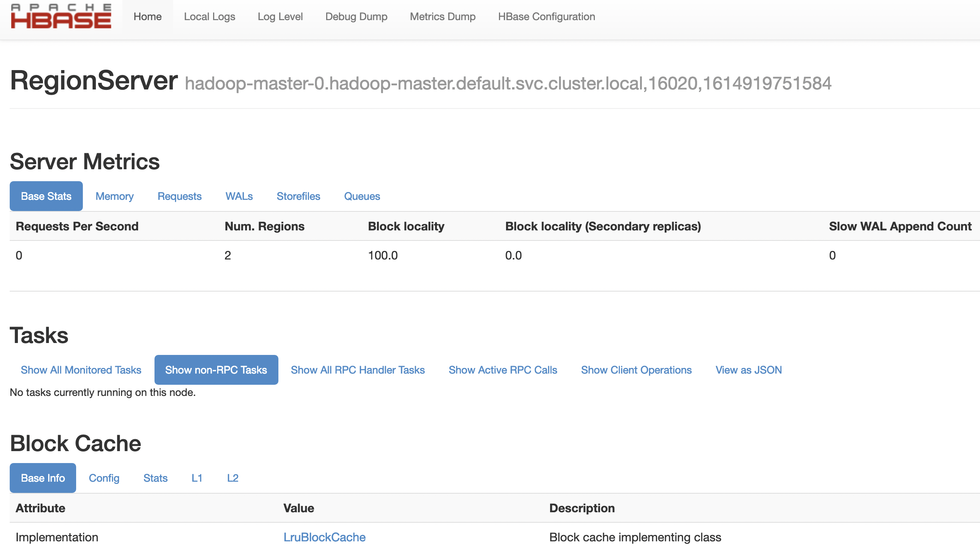Open the Home nav item
The height and width of the screenshot is (557, 980).
pyautogui.click(x=147, y=17)
